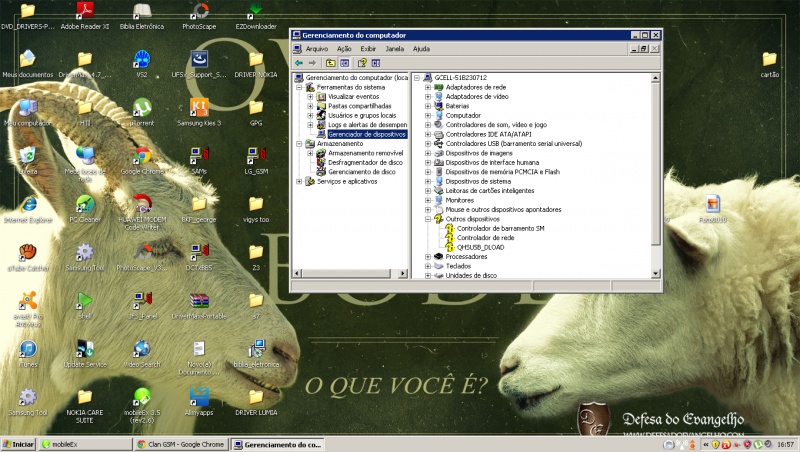
Task: Toggle the console tree toolbar icon
Action: coord(344,63)
